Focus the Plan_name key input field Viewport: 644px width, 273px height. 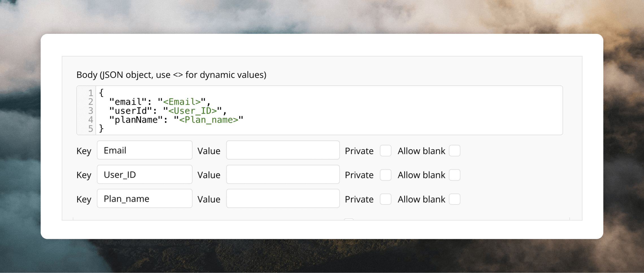tap(145, 199)
